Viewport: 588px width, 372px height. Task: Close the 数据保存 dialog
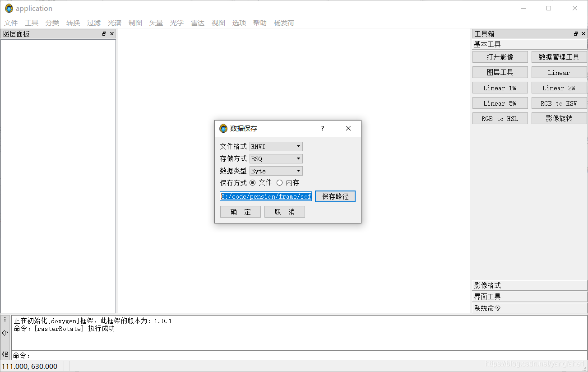coord(348,128)
